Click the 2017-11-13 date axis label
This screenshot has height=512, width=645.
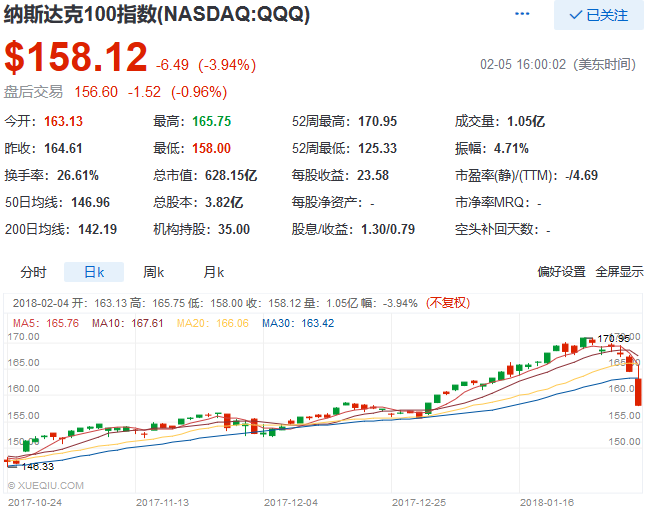(x=162, y=503)
